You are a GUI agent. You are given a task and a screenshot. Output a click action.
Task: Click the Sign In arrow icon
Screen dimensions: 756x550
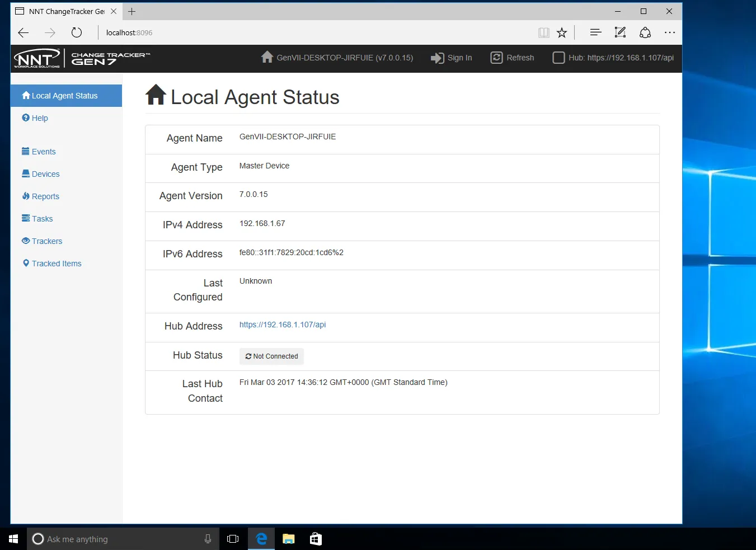pos(438,58)
